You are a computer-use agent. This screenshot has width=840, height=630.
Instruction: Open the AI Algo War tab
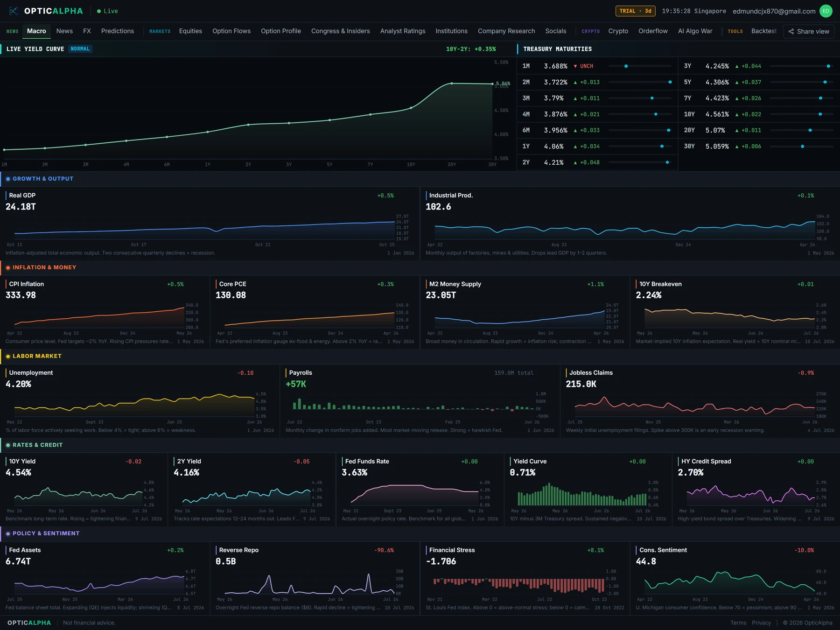[x=695, y=31]
